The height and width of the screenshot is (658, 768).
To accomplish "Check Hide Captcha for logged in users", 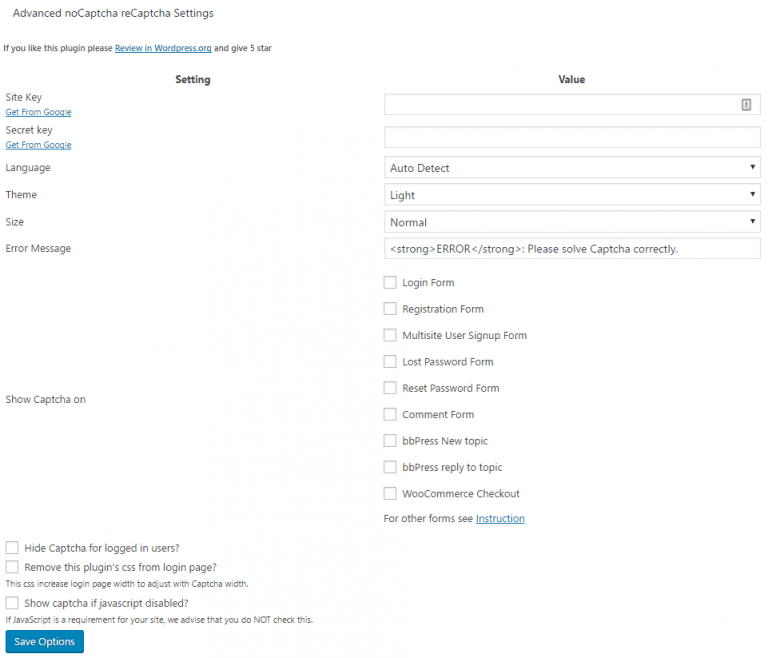I will point(12,547).
